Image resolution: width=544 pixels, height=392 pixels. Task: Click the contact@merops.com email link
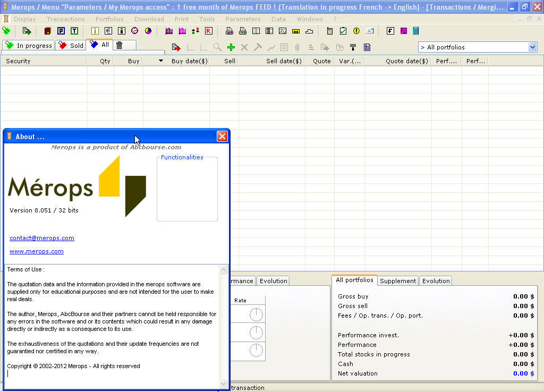coord(42,238)
